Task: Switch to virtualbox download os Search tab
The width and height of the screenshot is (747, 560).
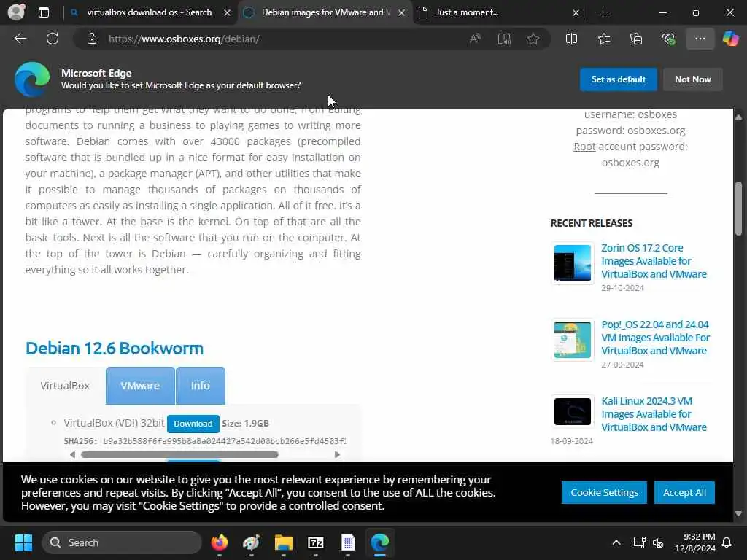Action: tap(149, 12)
